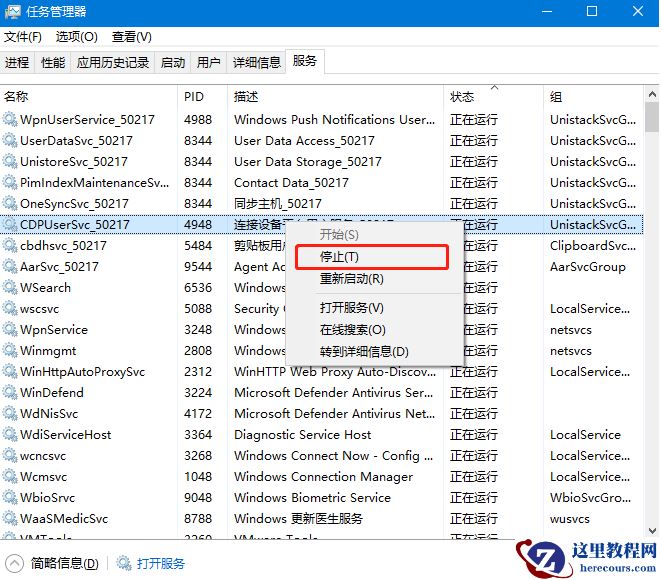Click the scrollbar down arrow
The height and width of the screenshot is (580, 662).
pos(653,531)
